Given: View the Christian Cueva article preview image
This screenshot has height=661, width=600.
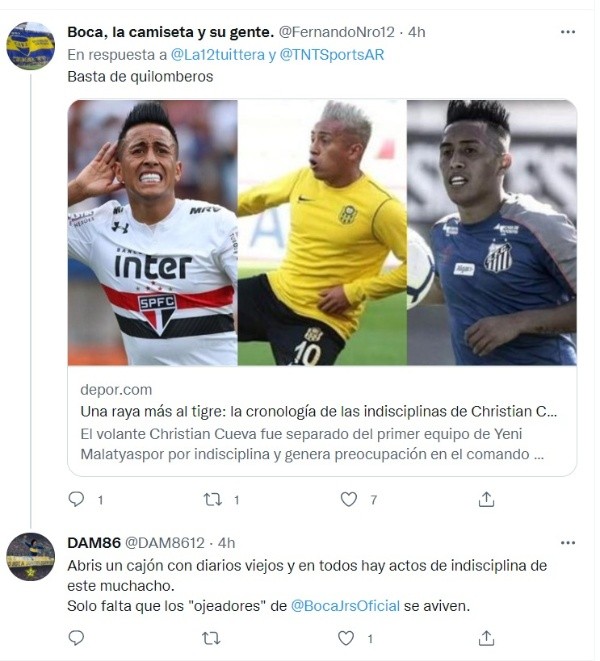Looking at the screenshot, I should tap(322, 233).
